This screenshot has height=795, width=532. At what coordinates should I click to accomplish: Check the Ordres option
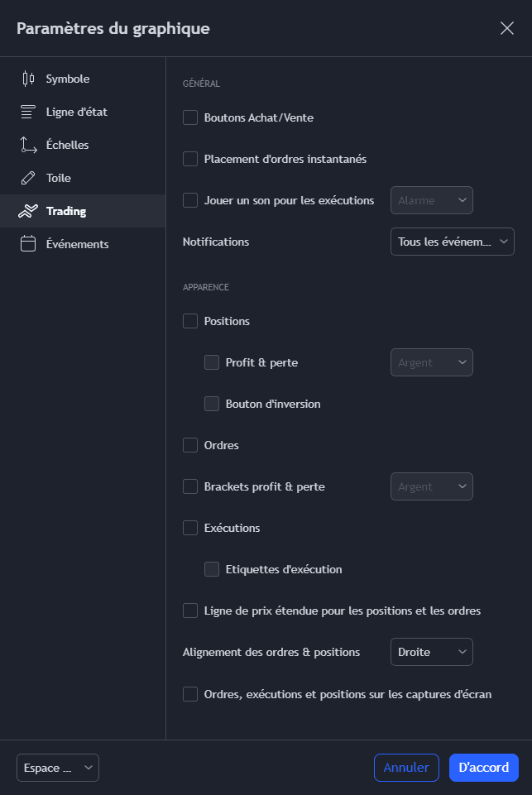[x=190, y=445]
